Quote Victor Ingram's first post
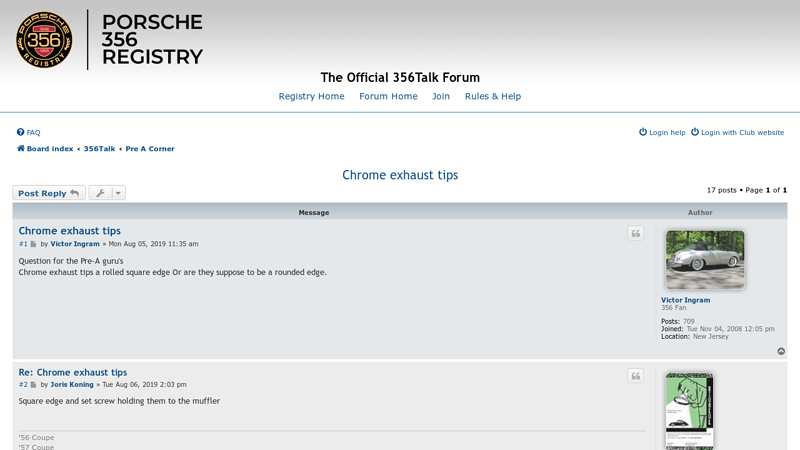Image resolution: width=800 pixels, height=450 pixels. click(x=635, y=234)
